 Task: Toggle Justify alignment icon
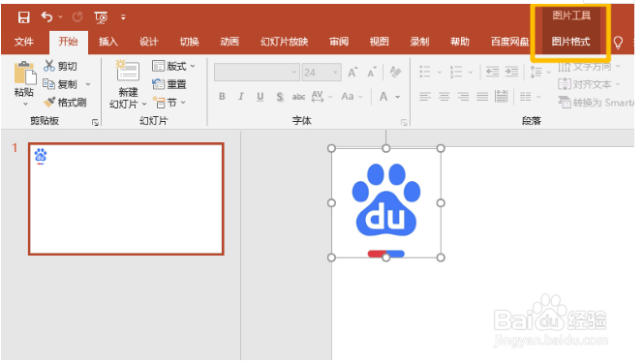click(x=482, y=97)
